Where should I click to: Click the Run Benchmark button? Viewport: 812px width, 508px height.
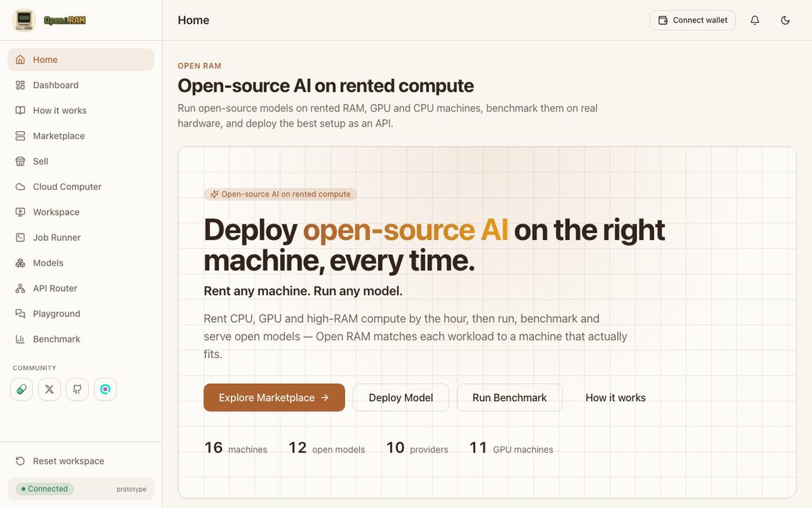pyautogui.click(x=509, y=398)
